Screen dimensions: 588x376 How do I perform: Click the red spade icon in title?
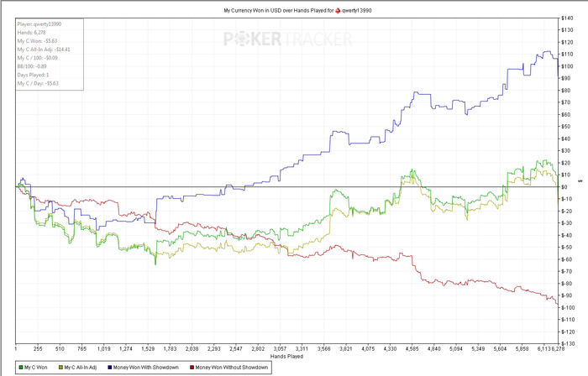338,10
